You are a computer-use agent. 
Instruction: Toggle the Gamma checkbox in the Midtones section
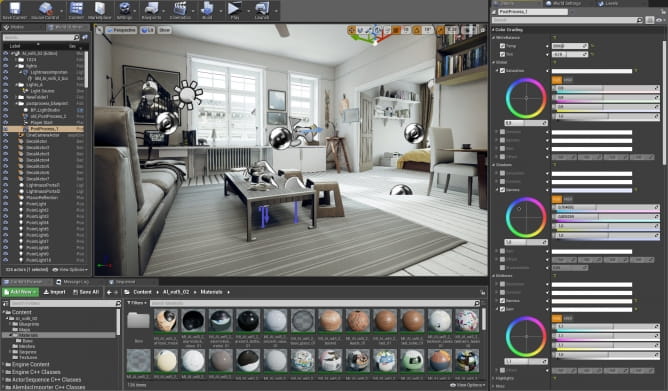pos(502,301)
